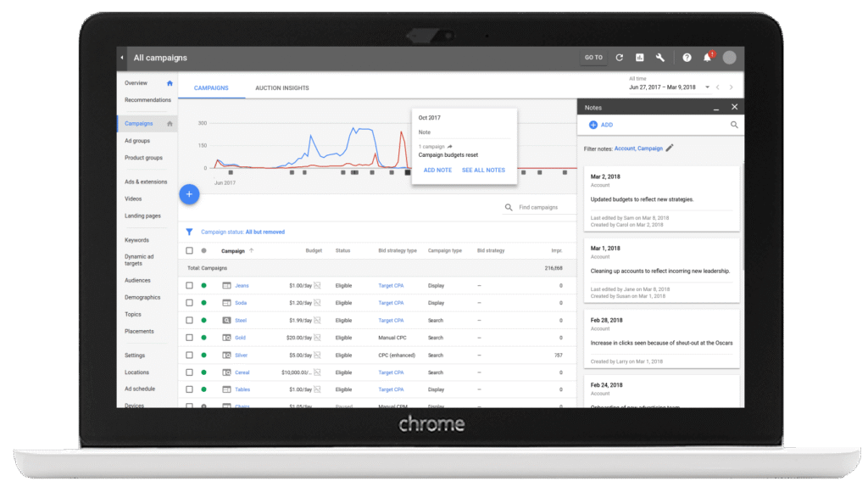Open the tools wrench icon
The height and width of the screenshot is (487, 868).
[x=659, y=57]
